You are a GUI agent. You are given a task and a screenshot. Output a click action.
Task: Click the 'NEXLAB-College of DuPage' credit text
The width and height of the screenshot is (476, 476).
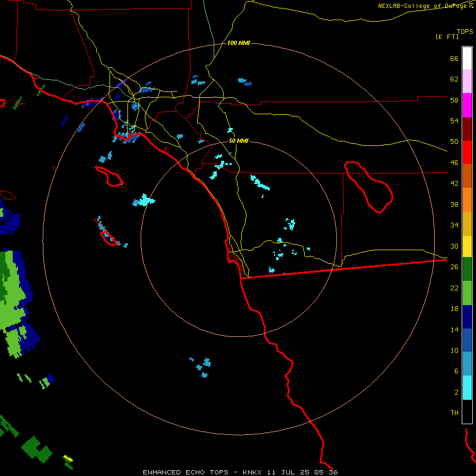tap(423, 6)
